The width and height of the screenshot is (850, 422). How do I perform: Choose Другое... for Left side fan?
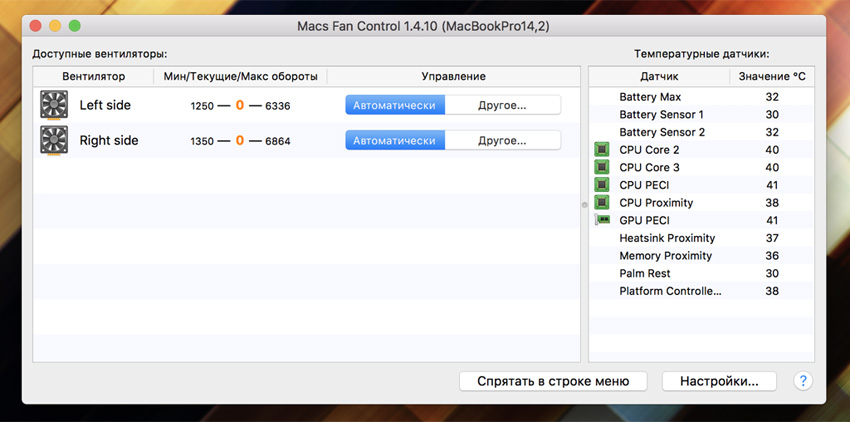pyautogui.click(x=502, y=105)
